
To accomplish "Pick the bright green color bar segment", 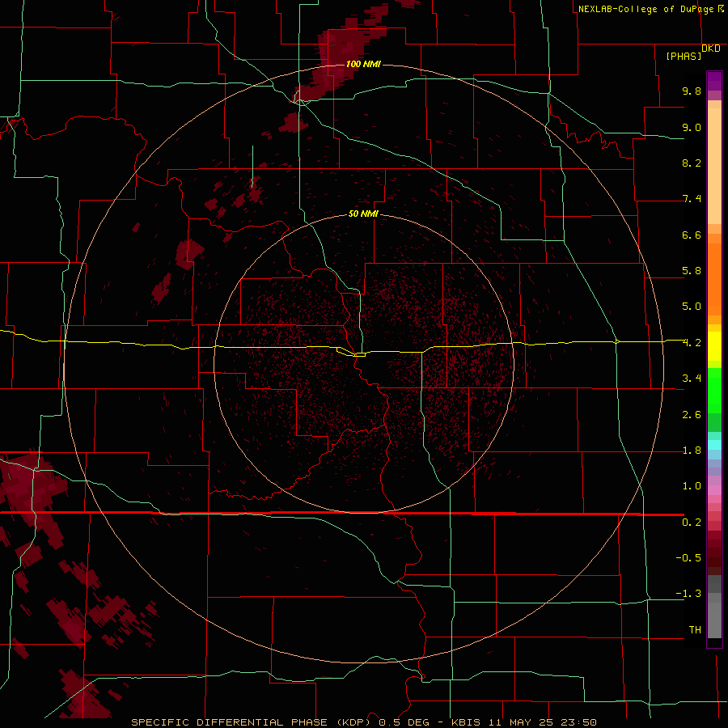I will coord(714,390).
